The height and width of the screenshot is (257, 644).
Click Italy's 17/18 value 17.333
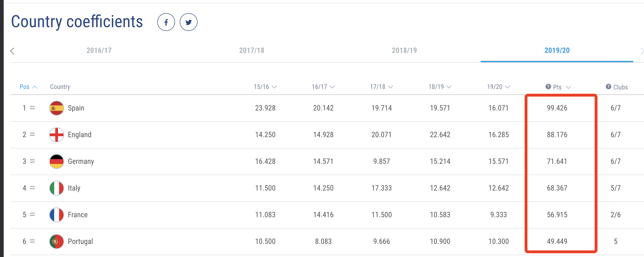pyautogui.click(x=381, y=188)
